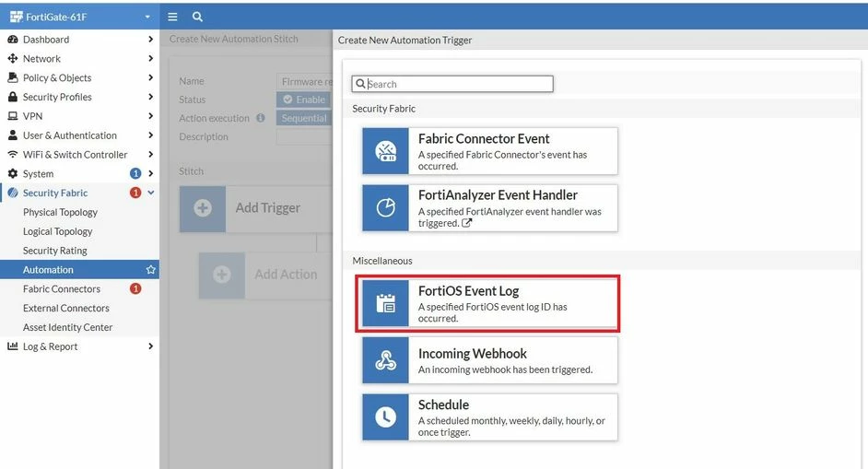
Task: Open the top bar search icon
Action: 197,17
